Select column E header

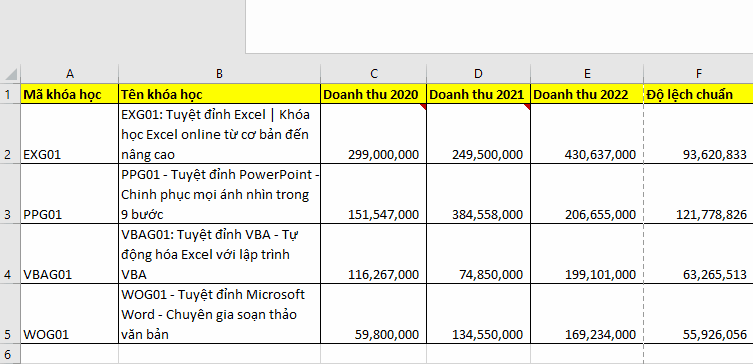click(587, 74)
